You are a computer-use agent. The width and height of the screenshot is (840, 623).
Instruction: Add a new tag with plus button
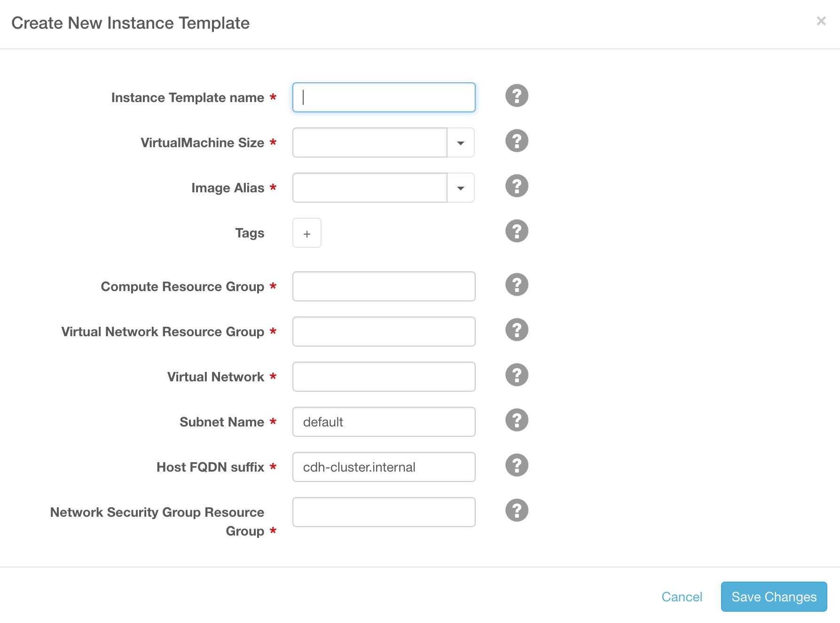click(307, 233)
